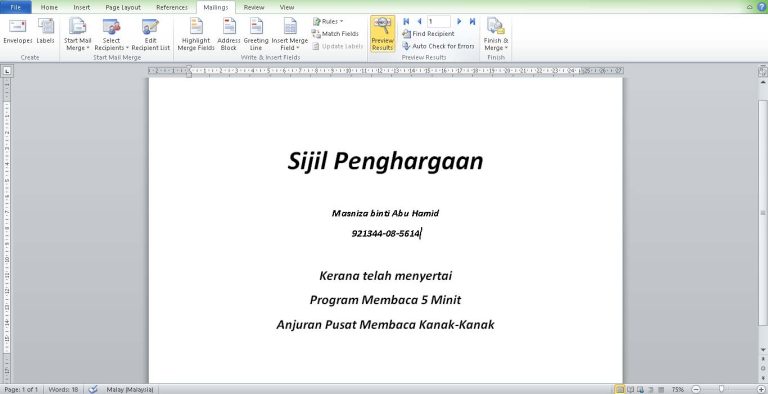Click the scroll up arrow
The image size is (768, 394).
[x=763, y=83]
